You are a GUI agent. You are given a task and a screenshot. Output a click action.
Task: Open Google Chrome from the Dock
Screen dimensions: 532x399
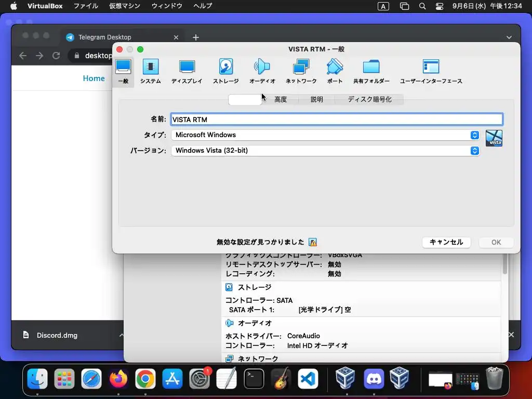pyautogui.click(x=145, y=379)
